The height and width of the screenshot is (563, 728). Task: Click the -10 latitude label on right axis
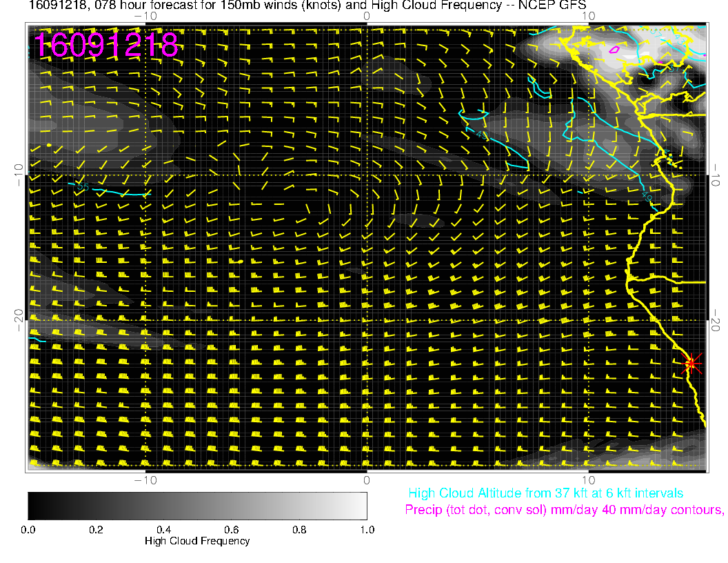tap(716, 175)
